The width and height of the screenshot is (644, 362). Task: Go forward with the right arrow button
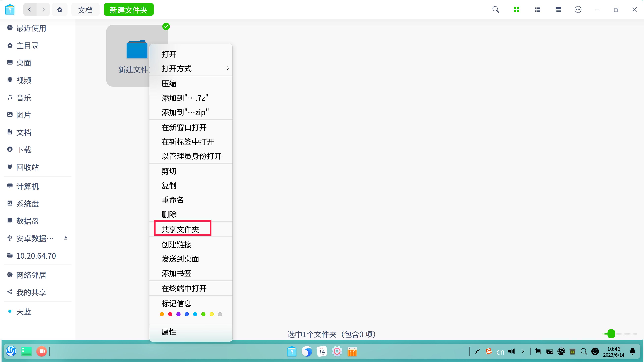click(x=43, y=10)
